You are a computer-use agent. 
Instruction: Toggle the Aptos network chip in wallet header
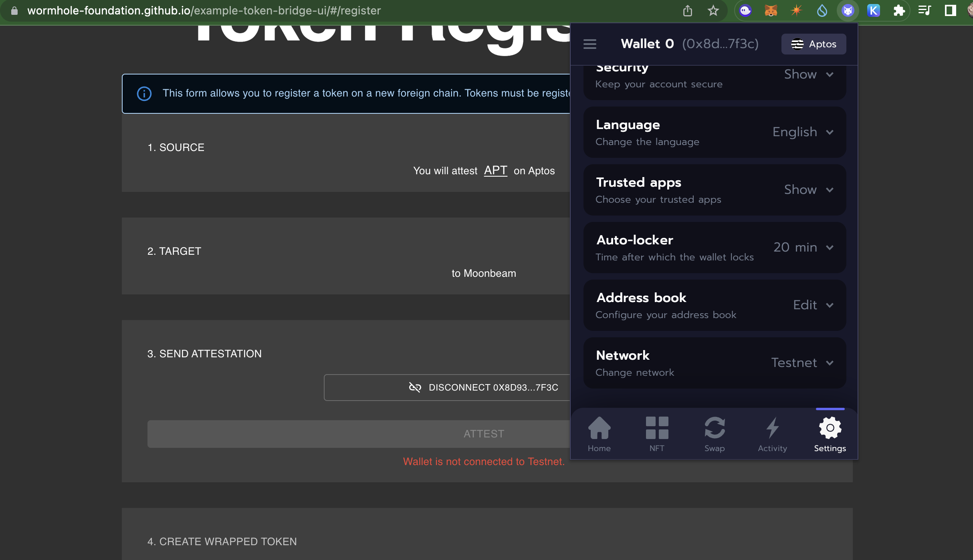click(x=813, y=44)
